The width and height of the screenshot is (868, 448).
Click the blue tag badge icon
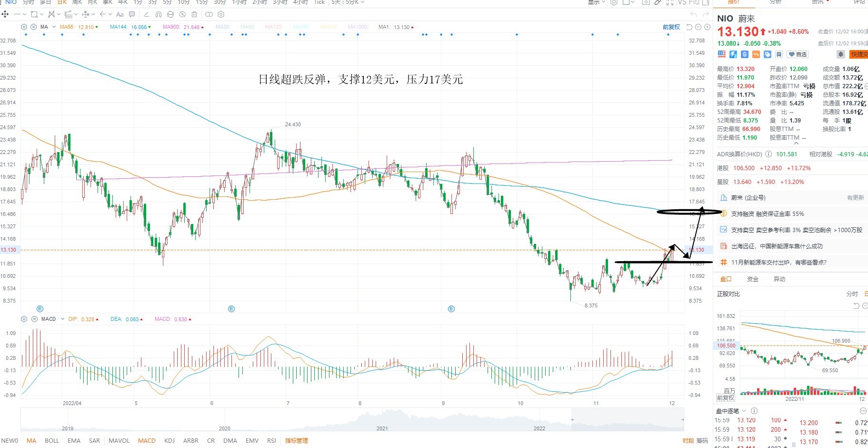768,54
